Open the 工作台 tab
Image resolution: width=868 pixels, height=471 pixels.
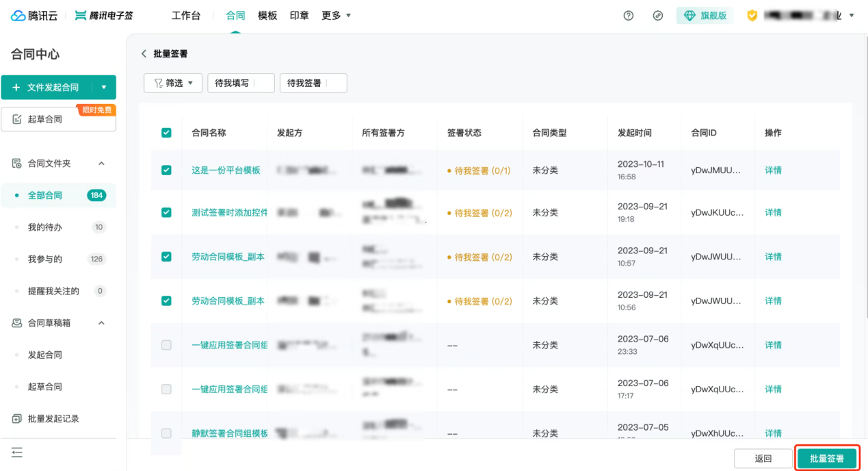pos(186,16)
